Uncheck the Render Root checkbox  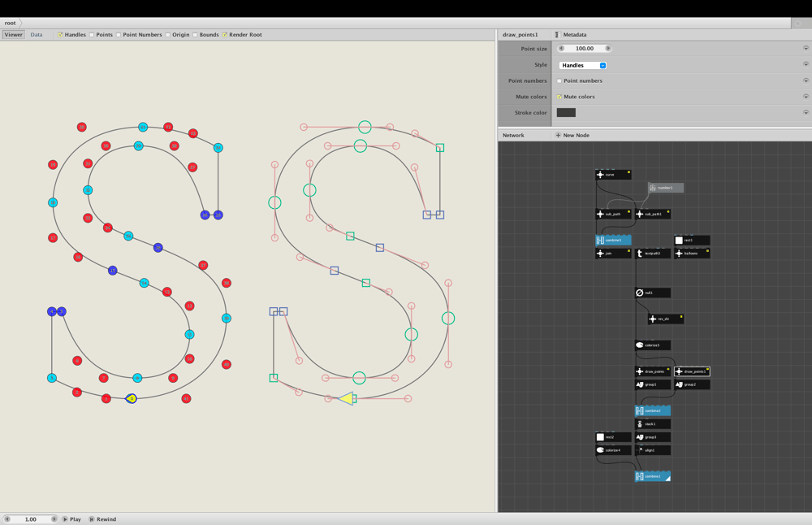(225, 35)
